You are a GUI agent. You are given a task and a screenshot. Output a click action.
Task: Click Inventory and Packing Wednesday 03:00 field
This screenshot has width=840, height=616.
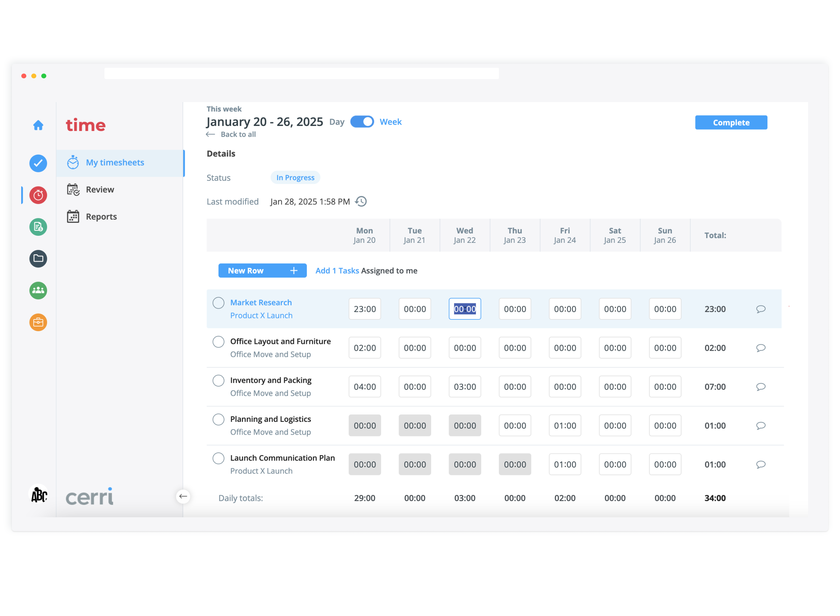click(464, 387)
